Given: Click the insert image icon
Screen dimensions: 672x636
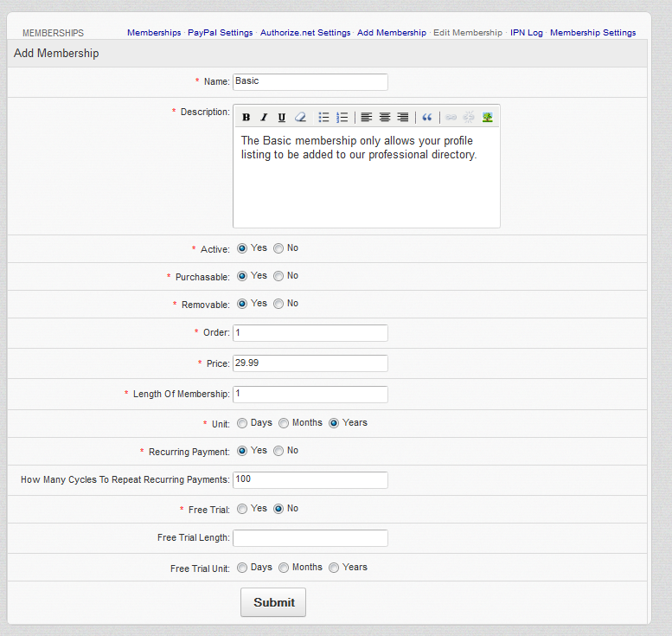Looking at the screenshot, I should tap(488, 118).
